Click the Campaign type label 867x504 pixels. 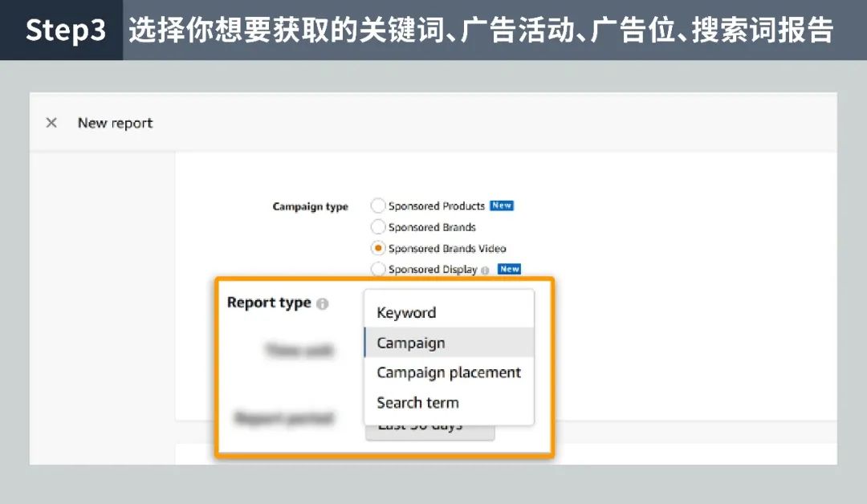pyautogui.click(x=310, y=207)
